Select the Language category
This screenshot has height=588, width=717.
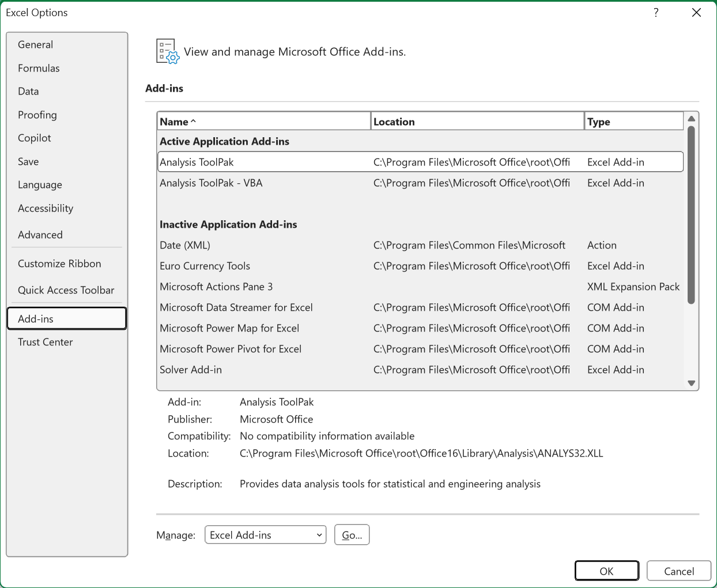coord(67,184)
